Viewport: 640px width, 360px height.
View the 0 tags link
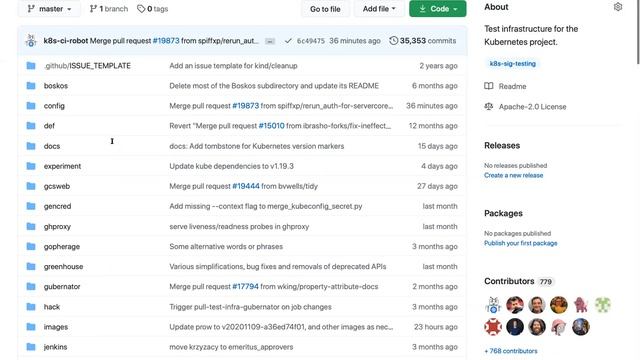[152, 9]
